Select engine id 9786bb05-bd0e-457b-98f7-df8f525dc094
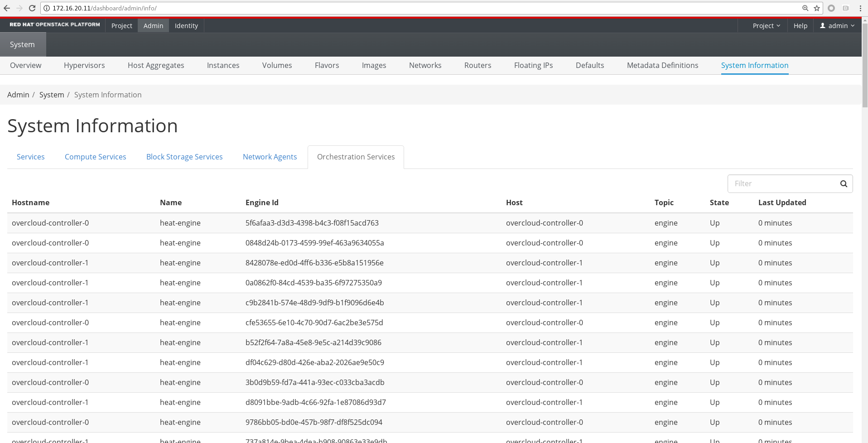868x443 pixels. click(x=314, y=422)
